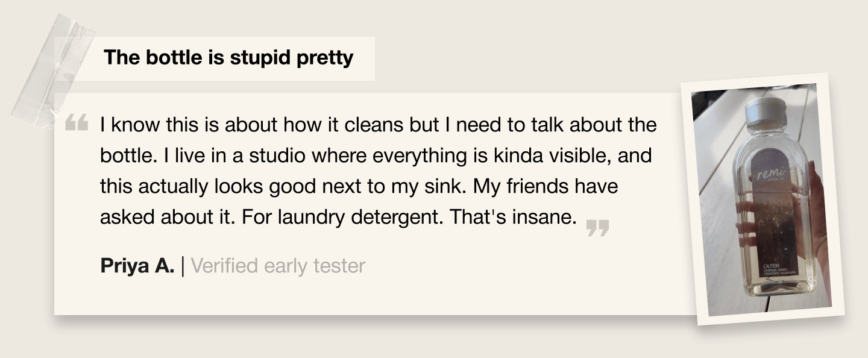The width and height of the screenshot is (868, 358).
Task: Open the bottle photo thumbnail
Action: 763,199
